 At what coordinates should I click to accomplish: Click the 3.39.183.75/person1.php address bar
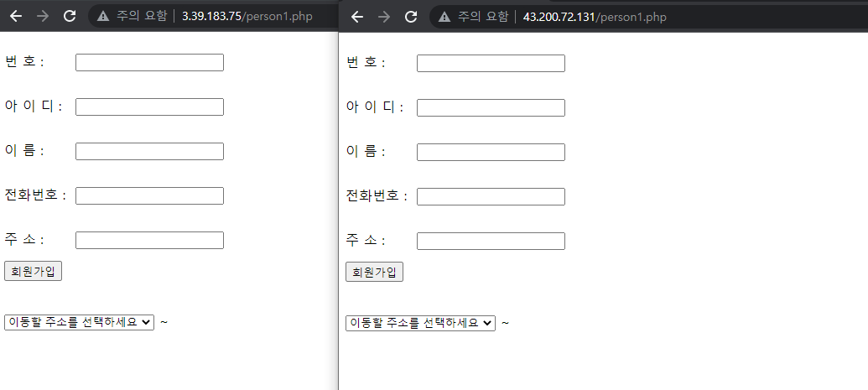pyautogui.click(x=213, y=16)
